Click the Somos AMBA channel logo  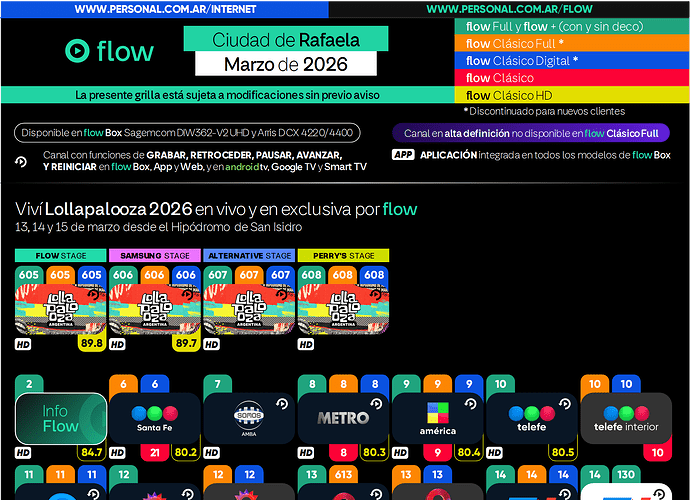[249, 418]
